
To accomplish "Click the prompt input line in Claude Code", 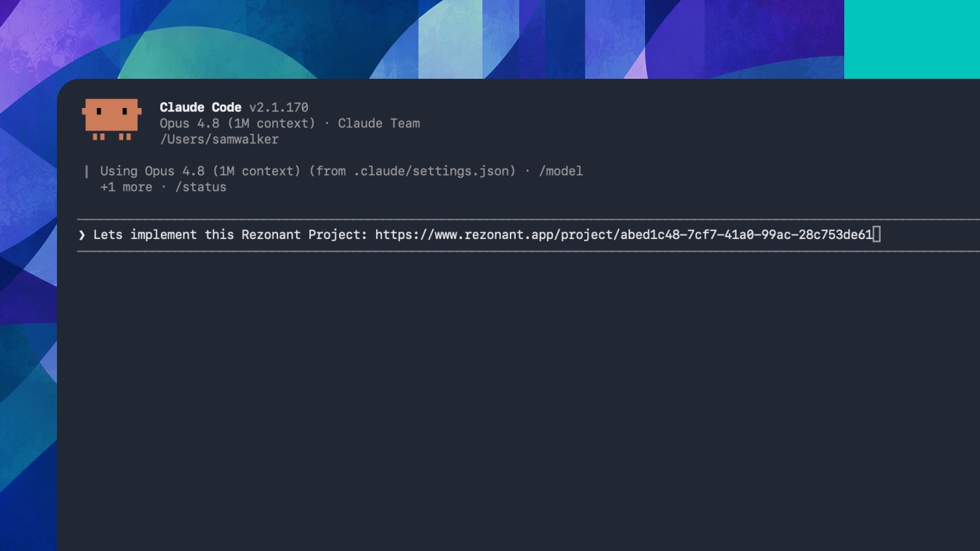I will click(528, 235).
